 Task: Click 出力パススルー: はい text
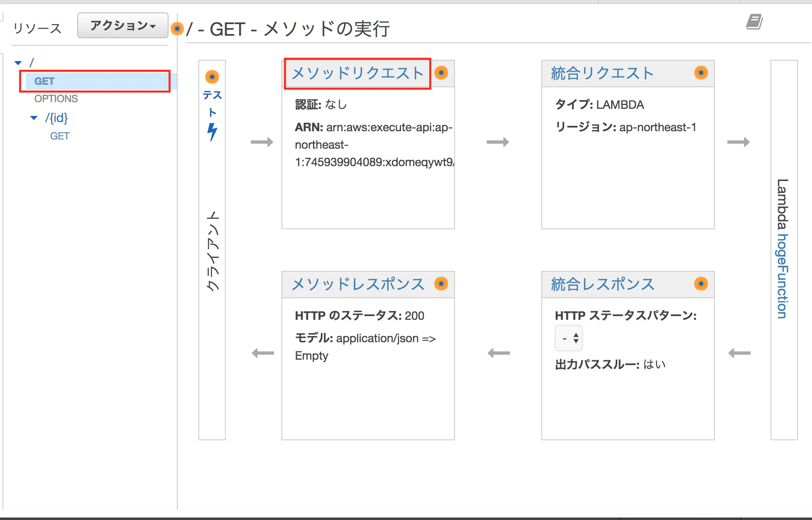[610, 364]
